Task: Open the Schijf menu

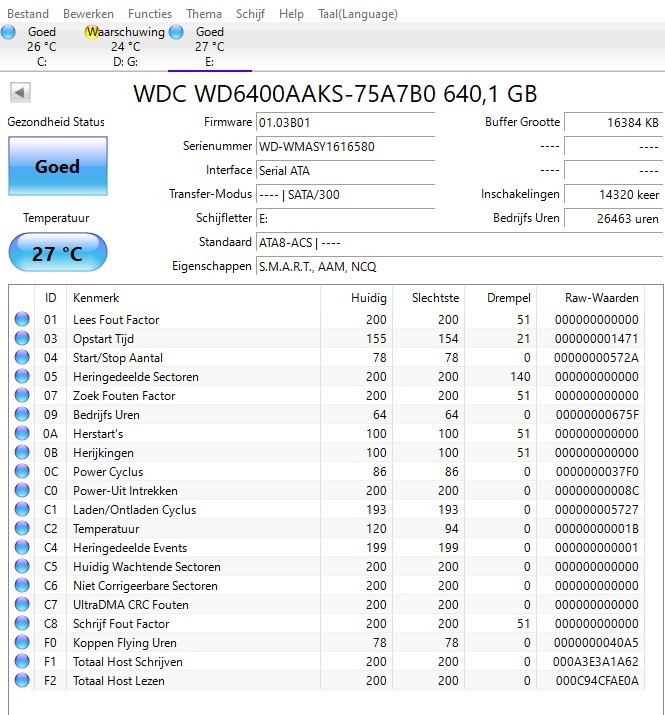Action: point(250,14)
